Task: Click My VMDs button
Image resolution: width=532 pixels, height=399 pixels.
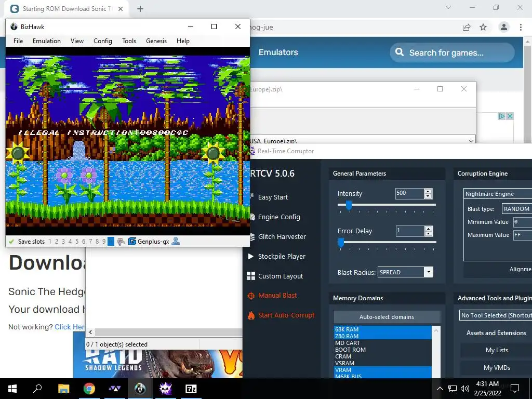Action: click(497, 368)
